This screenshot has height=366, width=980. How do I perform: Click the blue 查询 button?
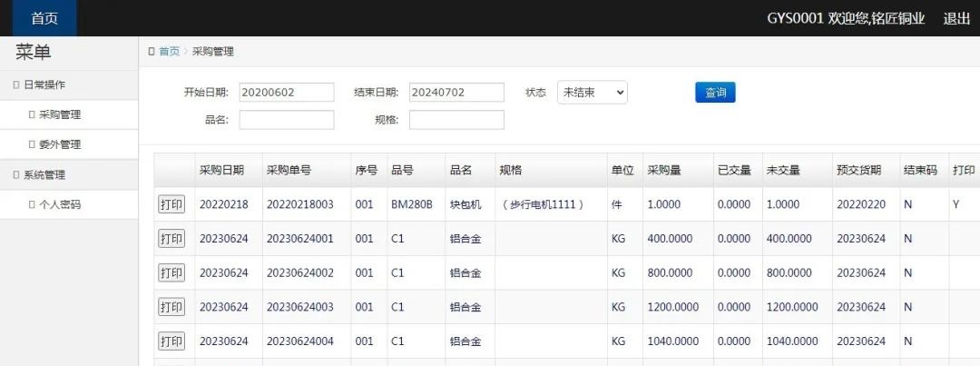point(715,93)
